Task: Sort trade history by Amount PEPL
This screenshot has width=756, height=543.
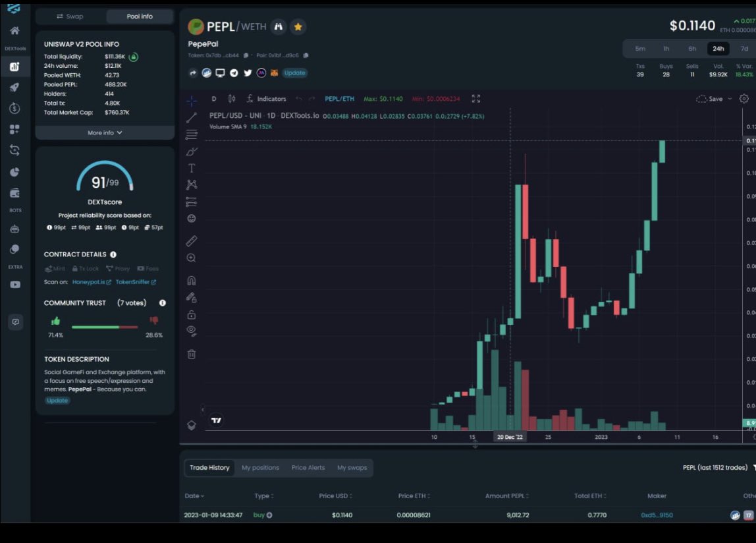Action: [507, 496]
